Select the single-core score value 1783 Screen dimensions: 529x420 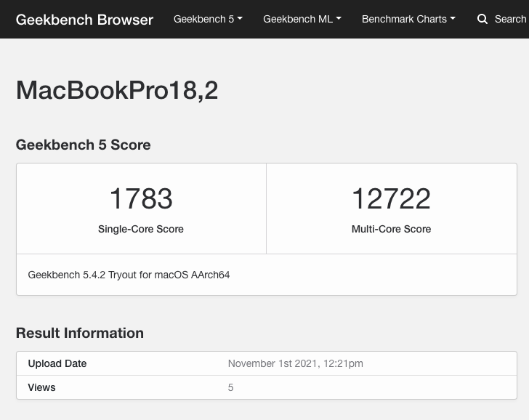click(x=141, y=198)
